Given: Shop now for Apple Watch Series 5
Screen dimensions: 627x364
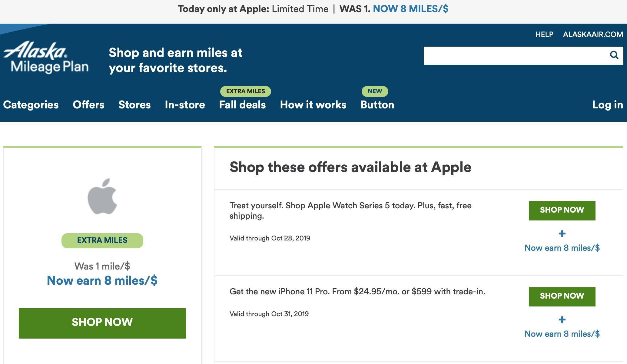Looking at the screenshot, I should 562,210.
